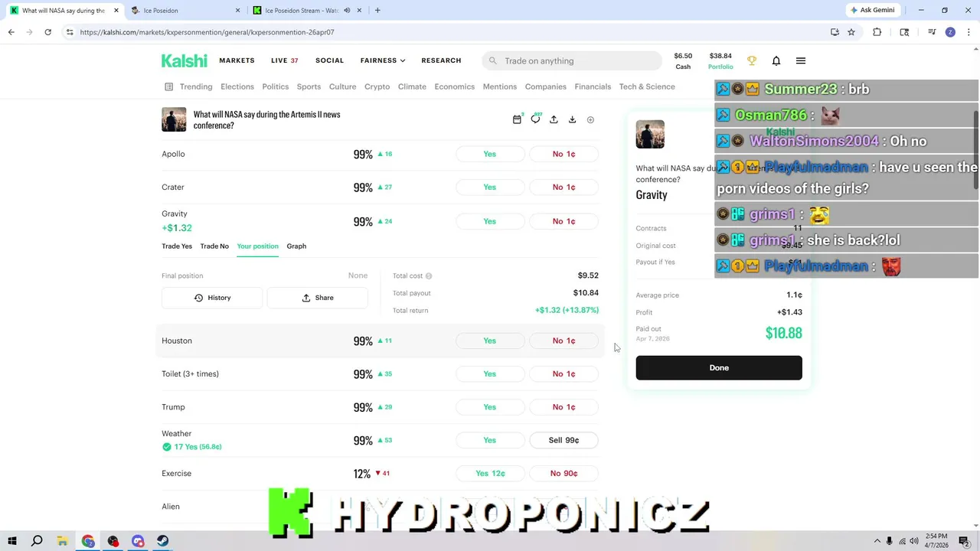Open the comments bubble icon
The height and width of the screenshot is (551, 980).
(x=535, y=119)
